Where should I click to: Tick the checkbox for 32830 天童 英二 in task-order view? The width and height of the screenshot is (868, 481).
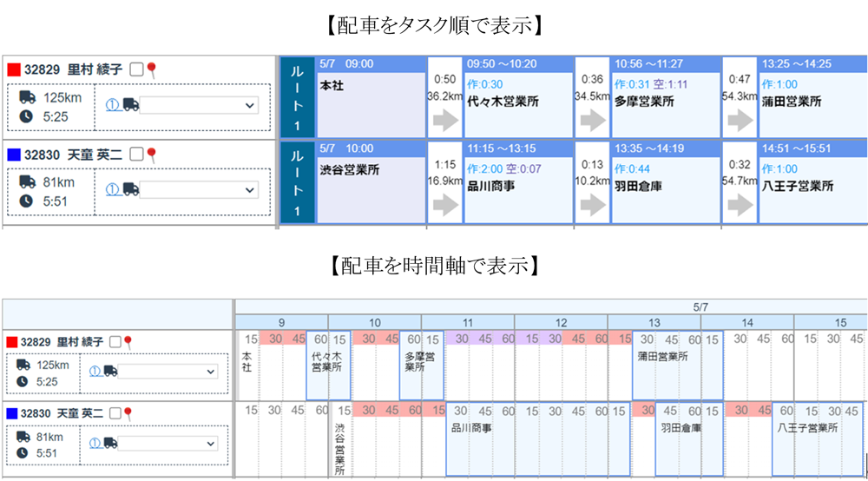(x=136, y=154)
